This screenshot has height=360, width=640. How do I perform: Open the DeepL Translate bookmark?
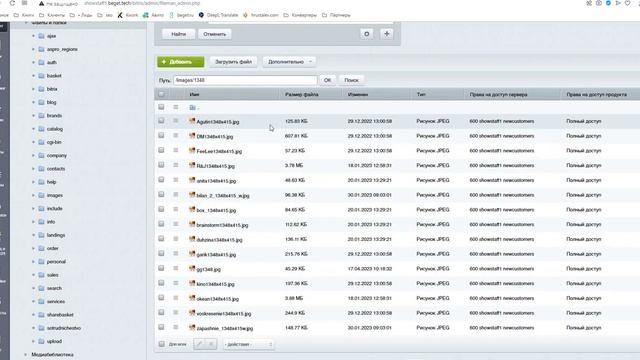pyautogui.click(x=218, y=15)
